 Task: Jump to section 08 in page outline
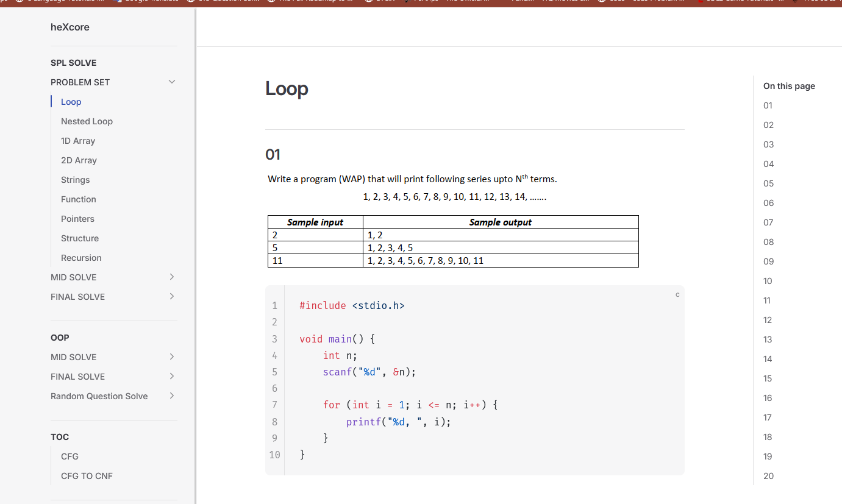coord(768,242)
